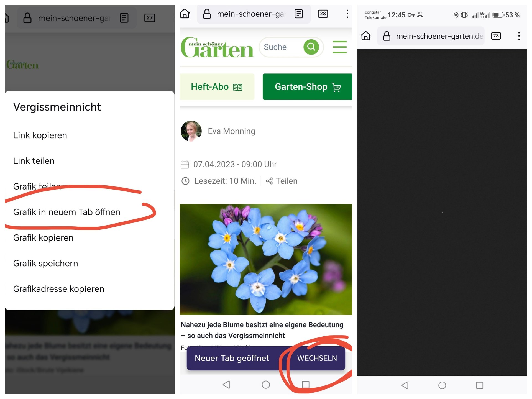Click the Teilen share link
Viewport: 532px width, 399px height.
(x=282, y=181)
